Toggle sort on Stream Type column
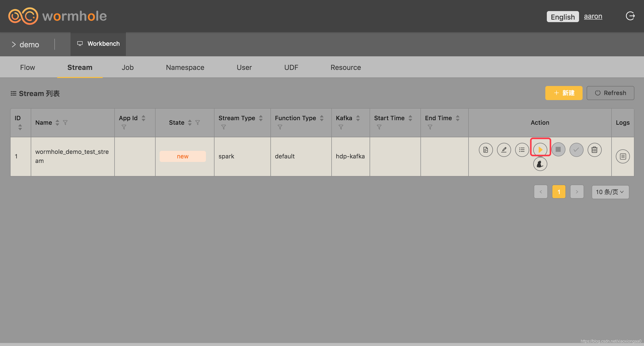 click(261, 118)
